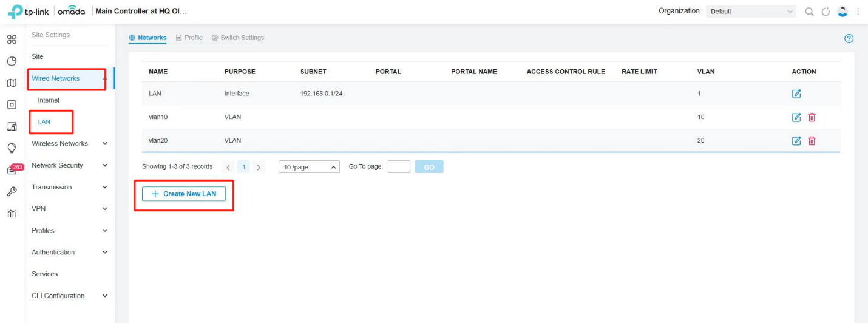Click the vlan10 name cell
The width and height of the screenshot is (868, 323).
point(158,117)
